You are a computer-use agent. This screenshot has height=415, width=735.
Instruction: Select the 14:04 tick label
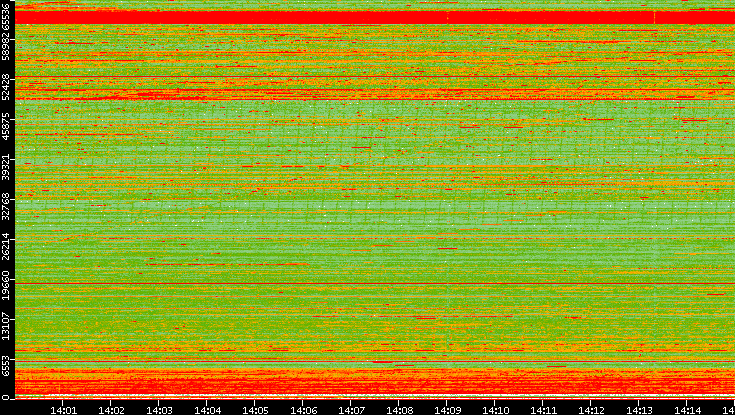coord(207,410)
